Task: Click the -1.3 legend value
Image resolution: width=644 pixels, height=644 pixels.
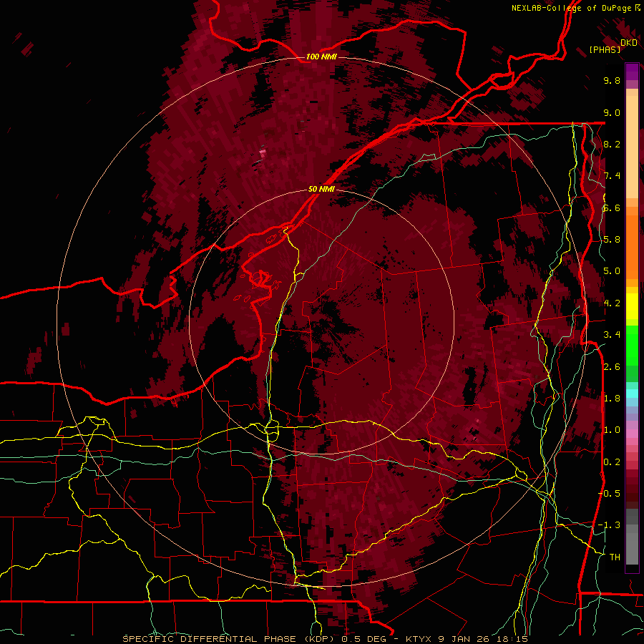Action: 609,525
